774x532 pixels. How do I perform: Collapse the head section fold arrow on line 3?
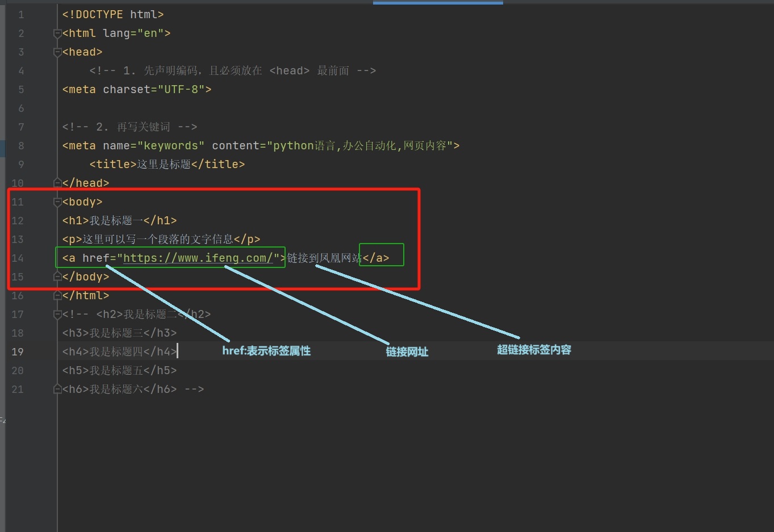(x=57, y=52)
